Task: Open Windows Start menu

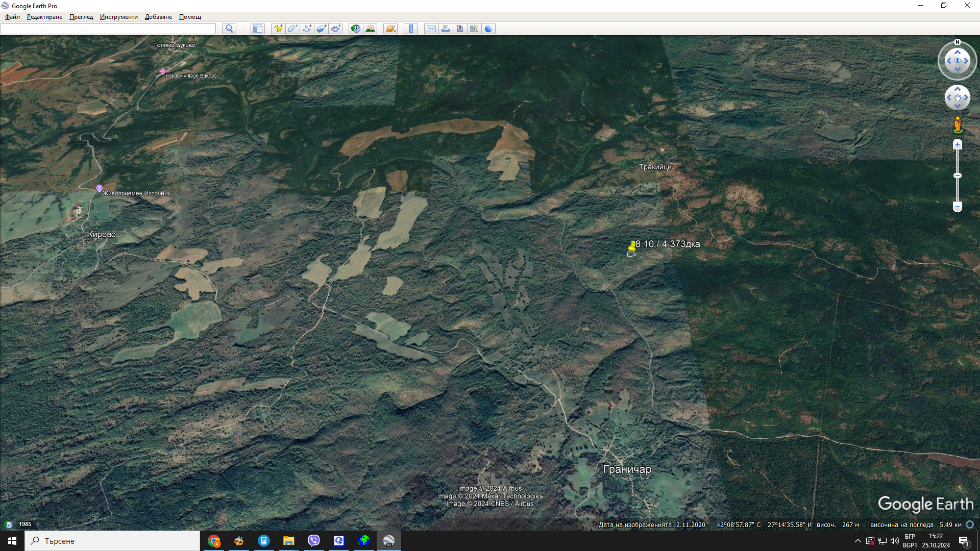Action: (x=12, y=541)
